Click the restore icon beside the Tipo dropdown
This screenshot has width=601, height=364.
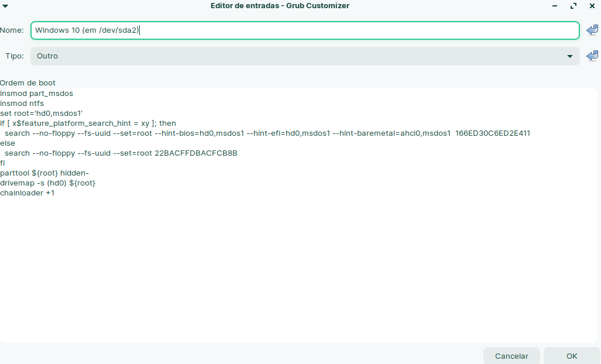pyautogui.click(x=592, y=56)
